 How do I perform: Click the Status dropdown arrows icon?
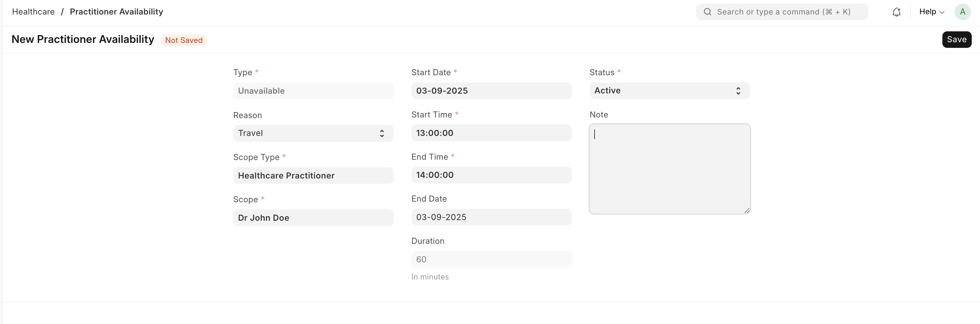pos(738,91)
